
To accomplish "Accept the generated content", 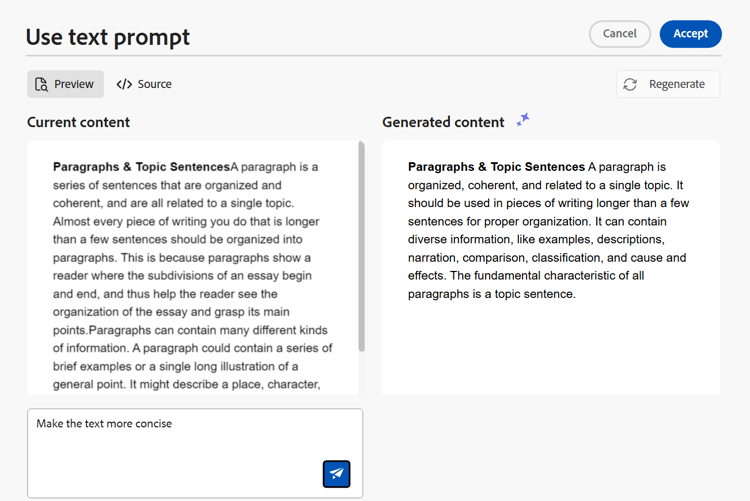I will [690, 34].
